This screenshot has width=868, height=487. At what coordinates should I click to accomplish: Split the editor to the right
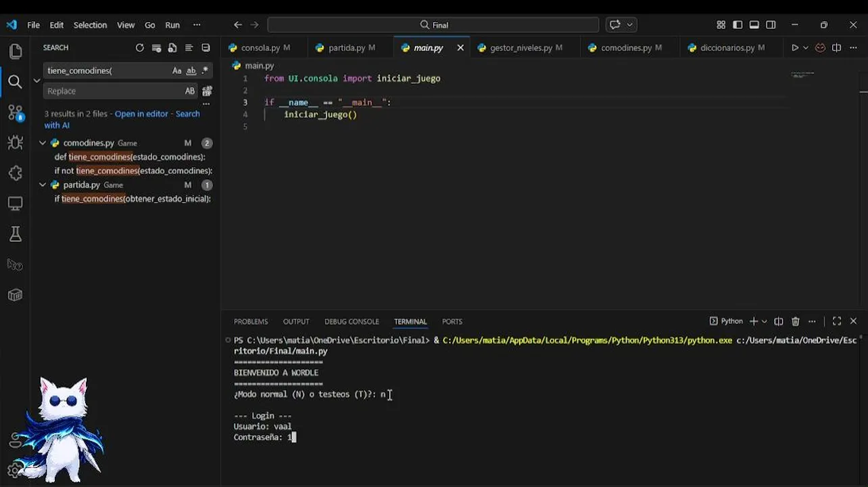click(836, 48)
